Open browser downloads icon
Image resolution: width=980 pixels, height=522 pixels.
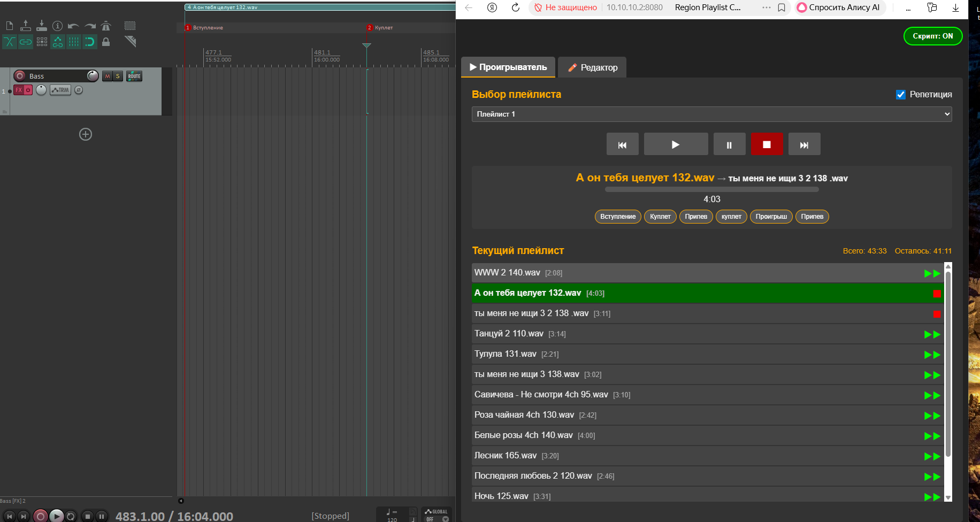click(955, 7)
